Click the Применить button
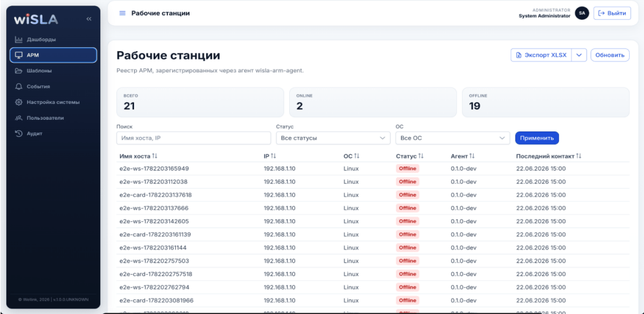 coord(537,138)
